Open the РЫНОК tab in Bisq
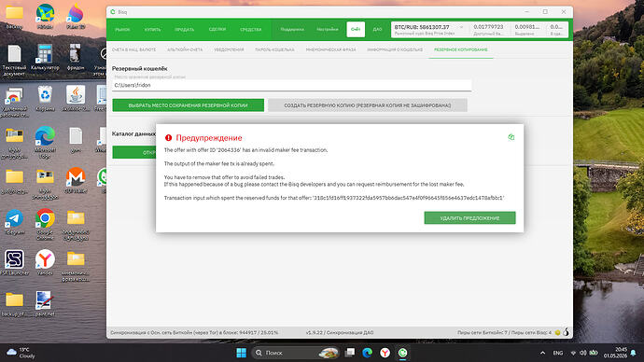The width and height of the screenshot is (644, 362). (122, 30)
